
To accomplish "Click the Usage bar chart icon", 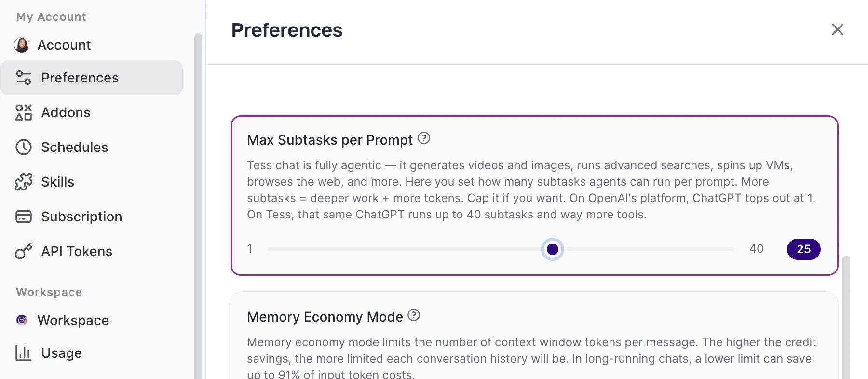I will (x=24, y=353).
